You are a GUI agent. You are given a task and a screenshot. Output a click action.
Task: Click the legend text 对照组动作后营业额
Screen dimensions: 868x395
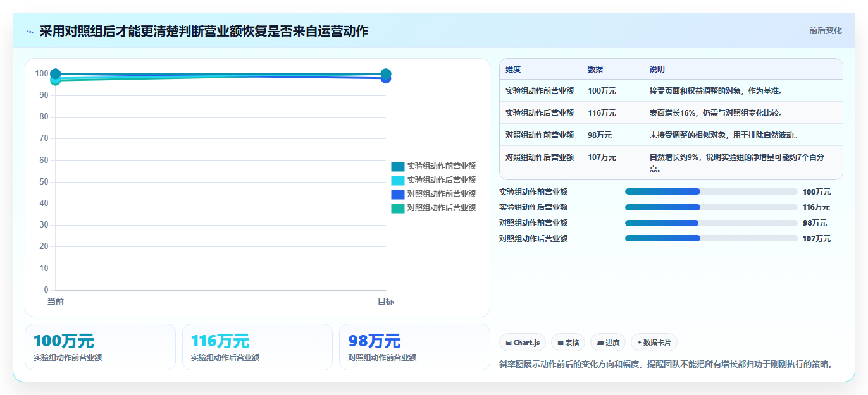(x=442, y=208)
